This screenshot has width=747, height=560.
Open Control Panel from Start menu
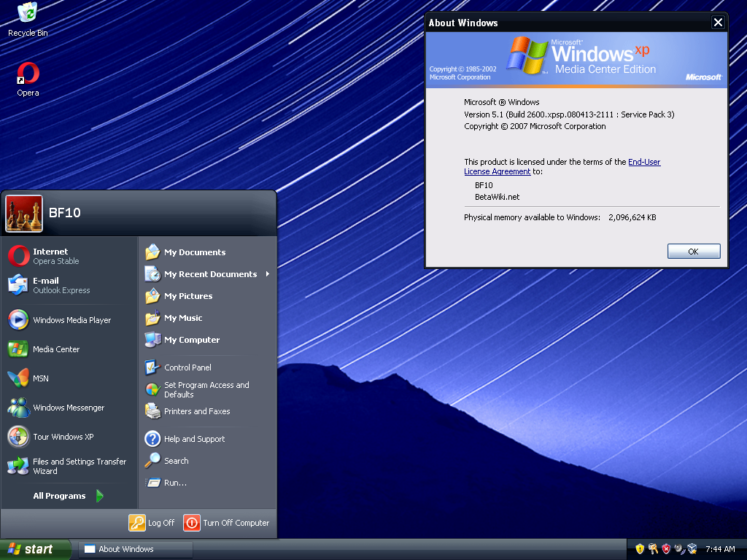(187, 367)
